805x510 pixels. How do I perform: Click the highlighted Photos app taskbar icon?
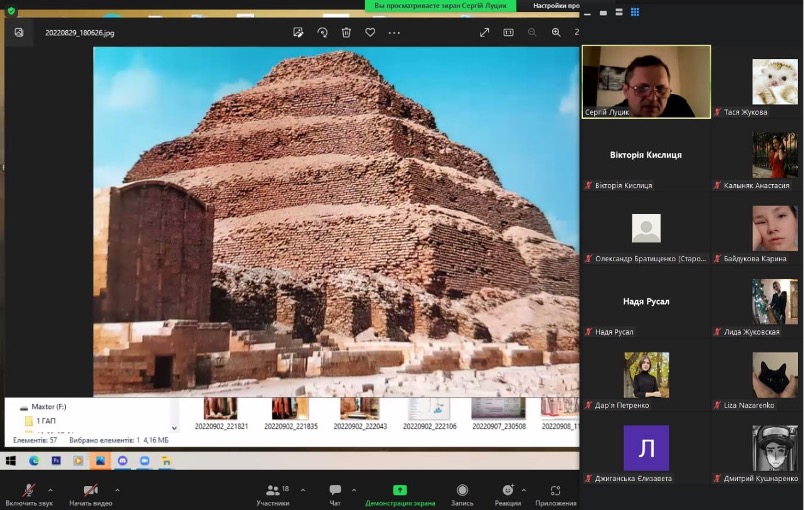point(100,461)
